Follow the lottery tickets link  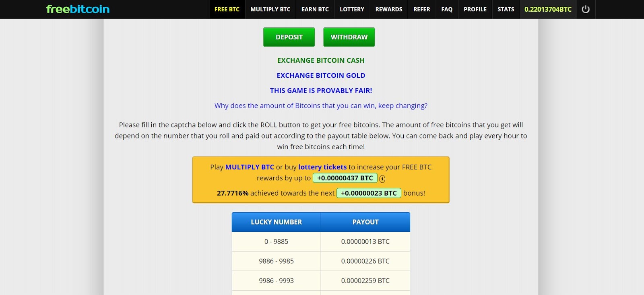(x=322, y=167)
